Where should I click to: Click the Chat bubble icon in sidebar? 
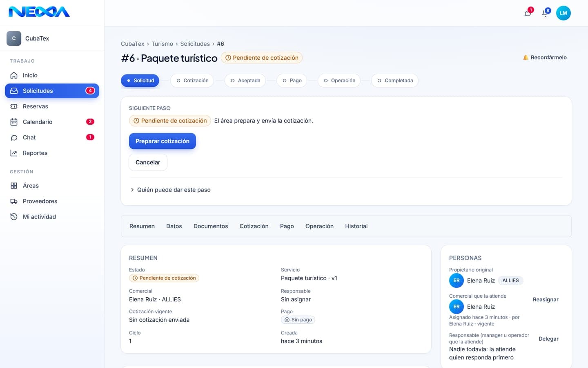pos(14,137)
